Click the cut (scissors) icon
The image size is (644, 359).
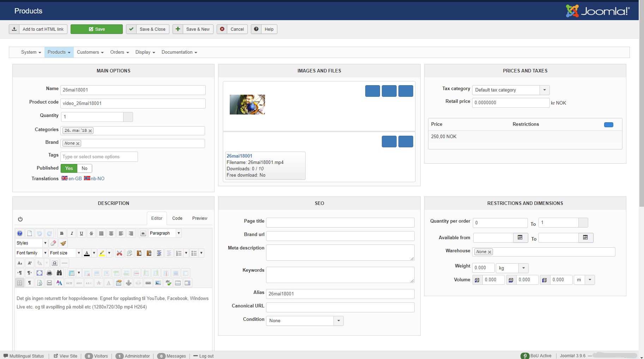point(119,253)
